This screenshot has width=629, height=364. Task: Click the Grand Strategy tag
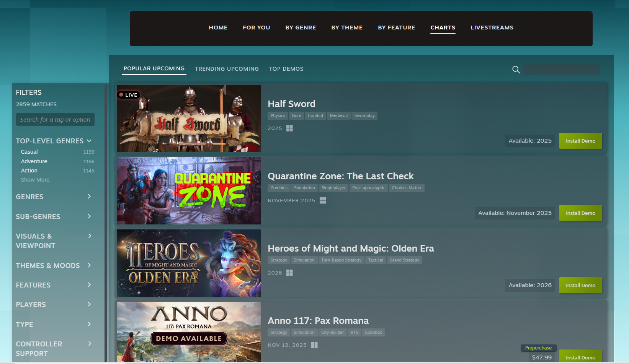point(404,260)
